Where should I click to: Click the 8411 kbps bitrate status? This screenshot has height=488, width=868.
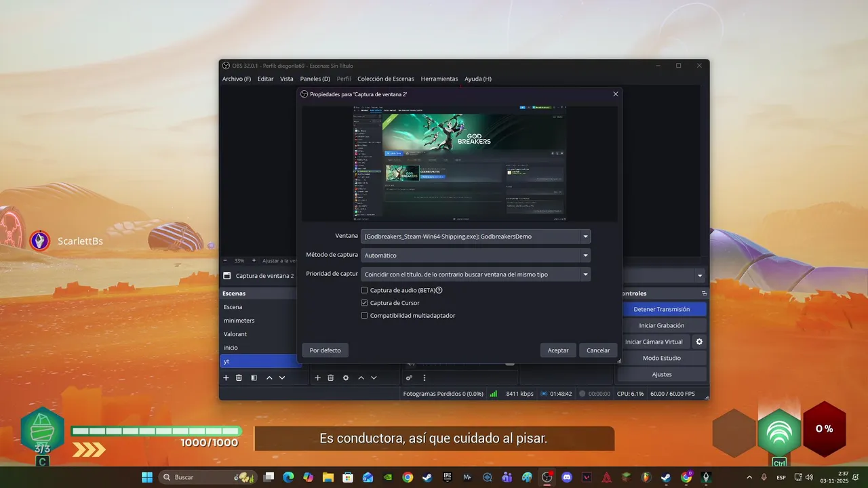point(519,393)
